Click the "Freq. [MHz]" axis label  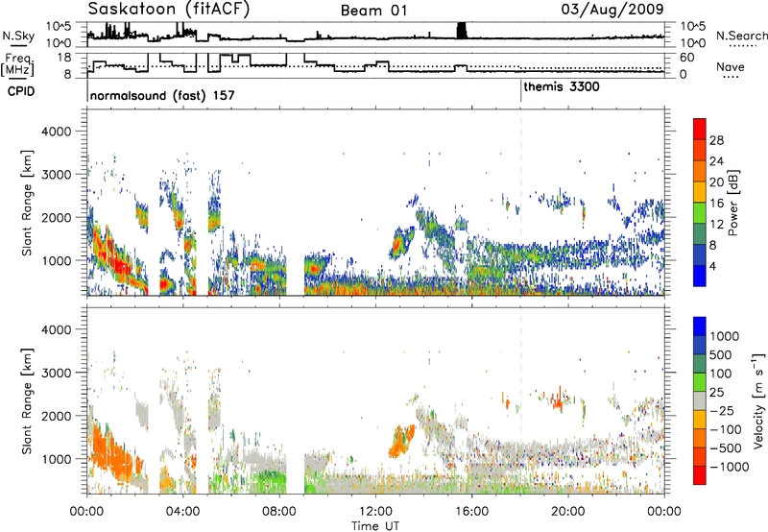pos(18,64)
